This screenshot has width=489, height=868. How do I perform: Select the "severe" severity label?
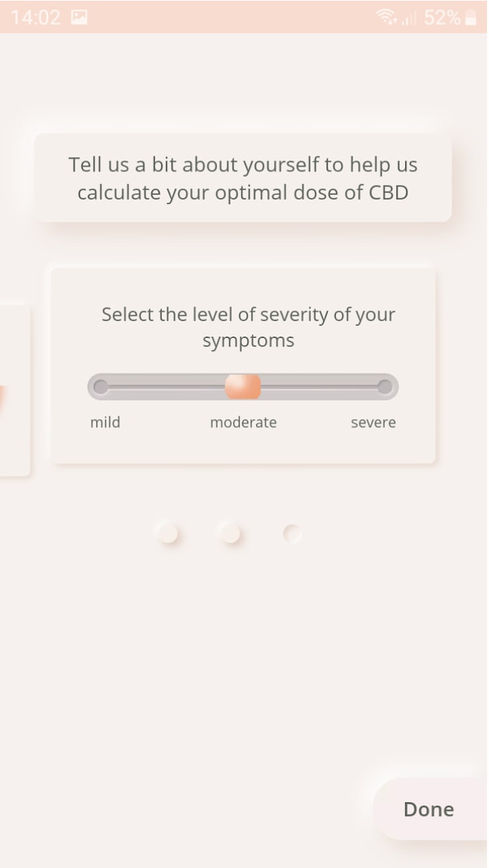click(373, 423)
